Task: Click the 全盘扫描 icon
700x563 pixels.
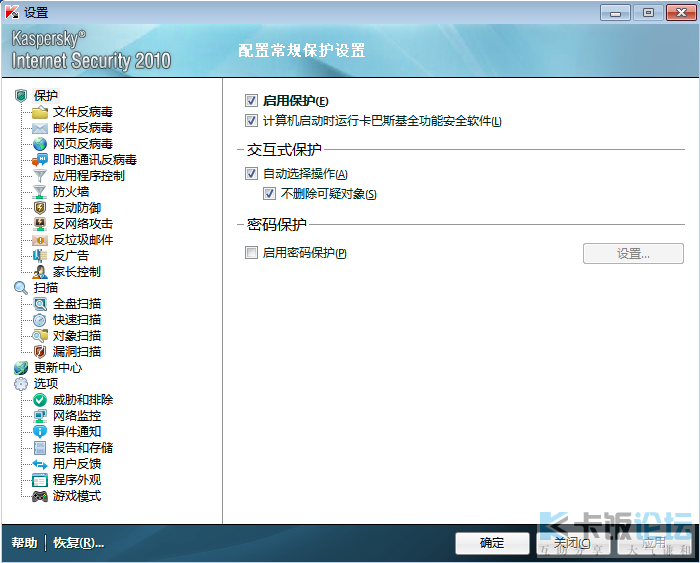Action: coord(40,304)
